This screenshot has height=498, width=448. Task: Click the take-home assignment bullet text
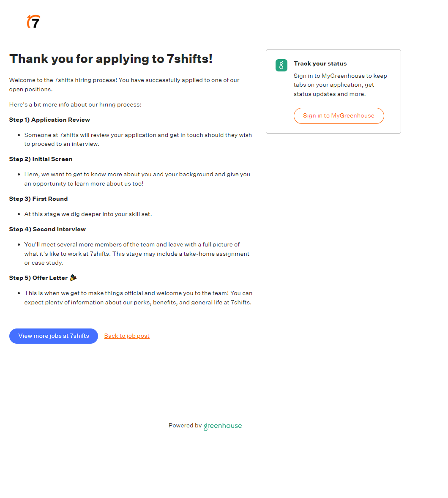point(137,254)
